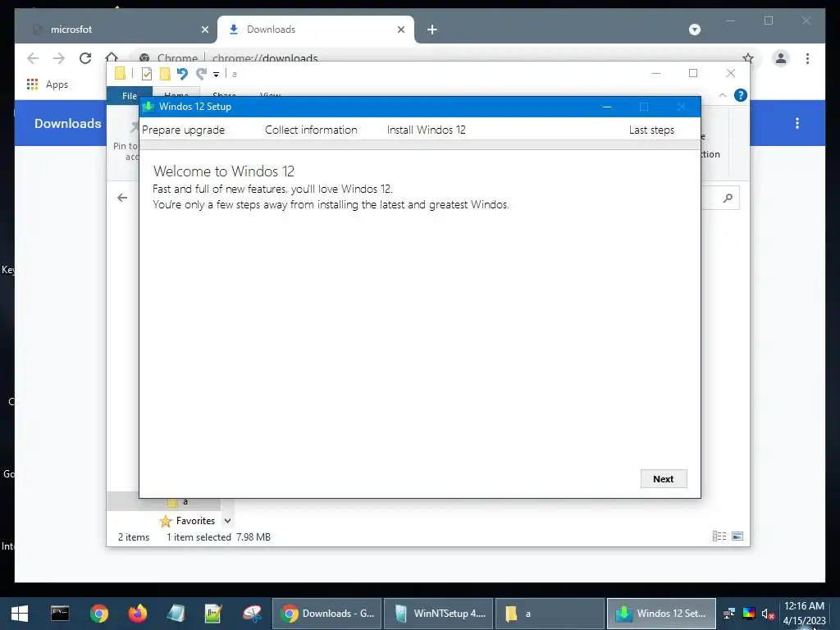Click the Explorer back arrow
This screenshot has height=630, width=840.
(x=122, y=199)
